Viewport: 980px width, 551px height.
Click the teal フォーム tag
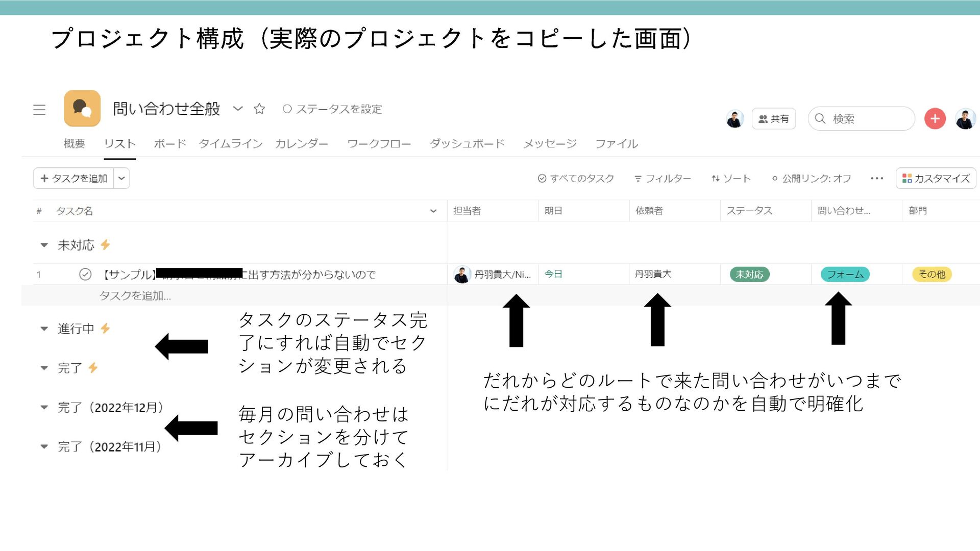pyautogui.click(x=845, y=274)
